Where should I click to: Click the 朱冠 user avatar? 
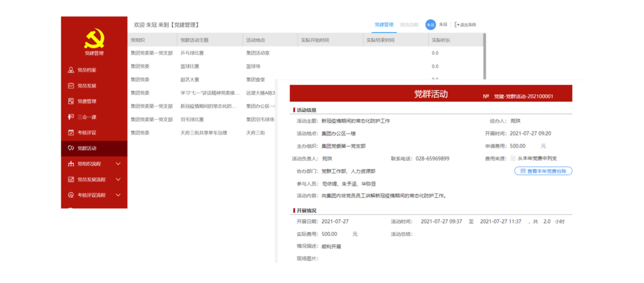[430, 24]
